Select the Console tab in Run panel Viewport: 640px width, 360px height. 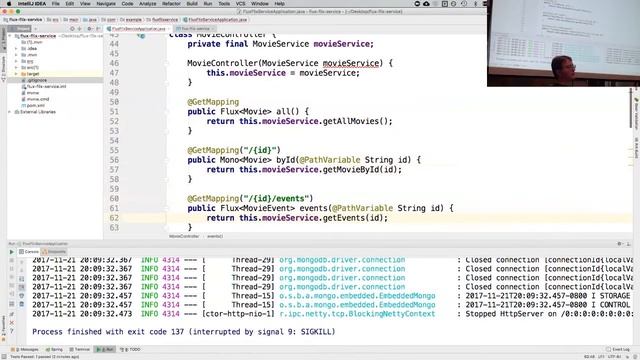click(29, 252)
